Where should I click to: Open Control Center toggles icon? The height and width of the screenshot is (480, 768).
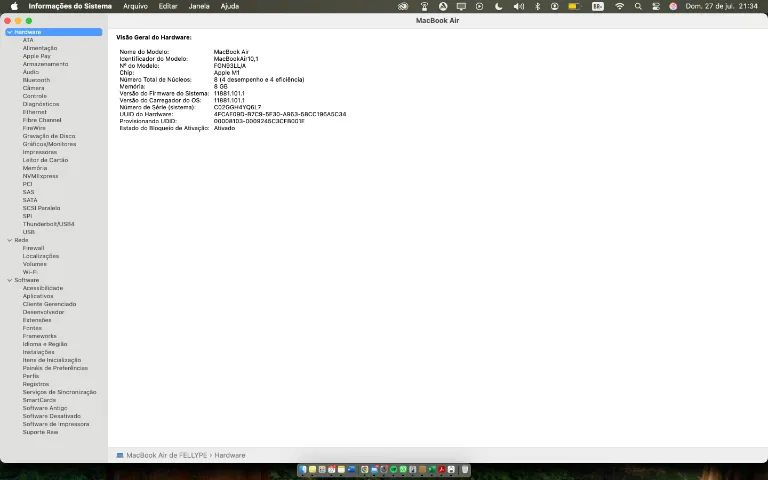click(x=655, y=6)
